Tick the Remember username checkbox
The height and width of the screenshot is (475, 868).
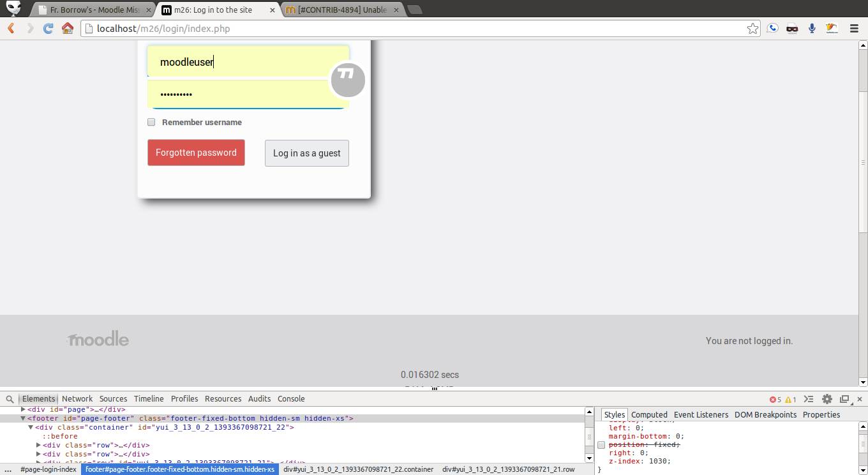tap(151, 122)
